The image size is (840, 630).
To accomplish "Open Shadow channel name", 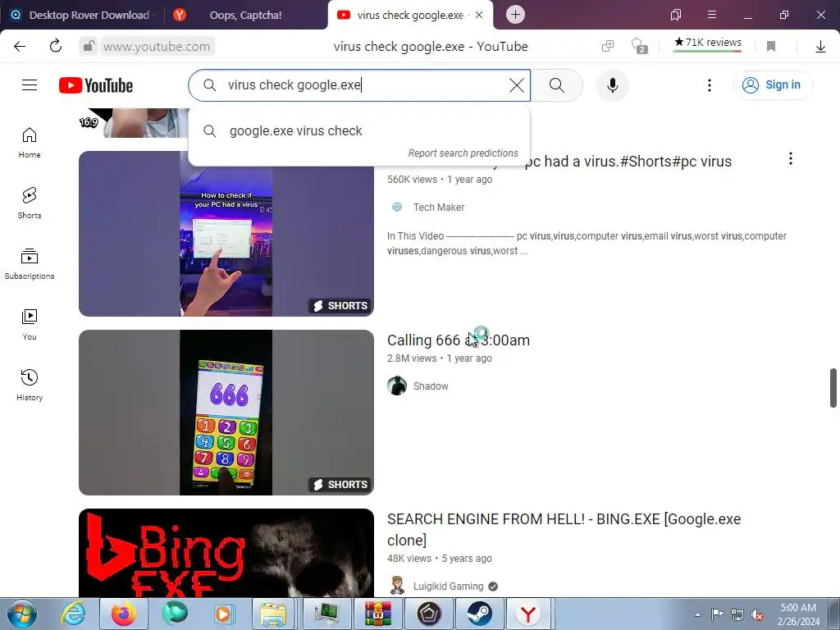I will click(431, 386).
